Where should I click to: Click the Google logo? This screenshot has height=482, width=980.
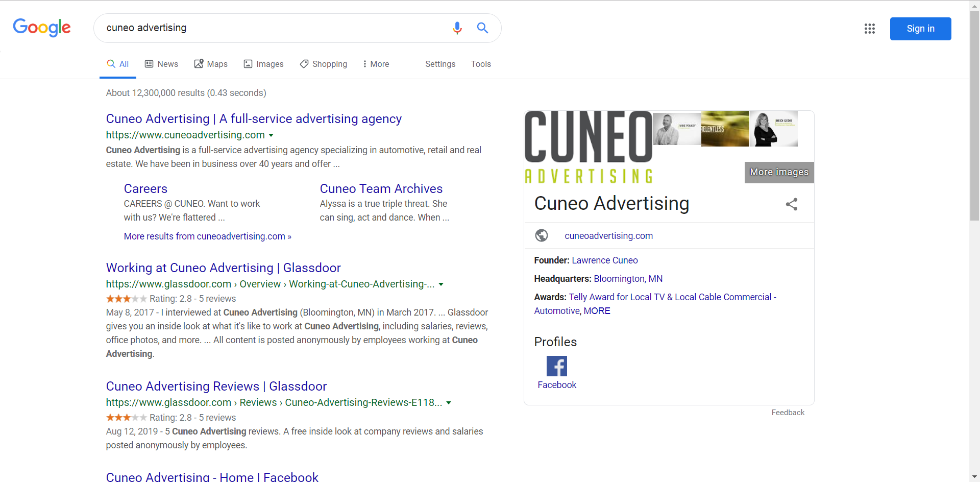[x=42, y=28]
